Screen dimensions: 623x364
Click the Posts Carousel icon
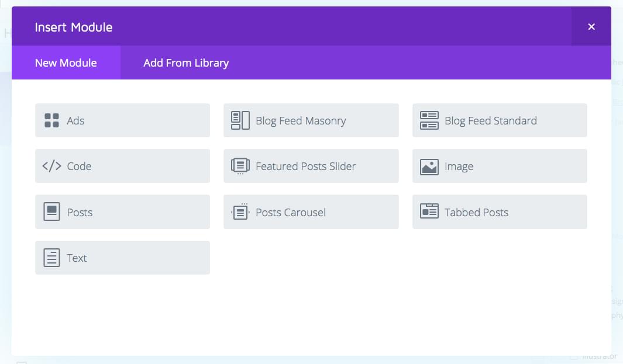(240, 212)
